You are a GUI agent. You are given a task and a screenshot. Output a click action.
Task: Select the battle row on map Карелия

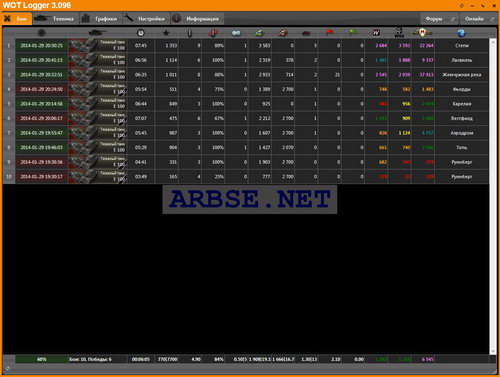click(x=246, y=104)
